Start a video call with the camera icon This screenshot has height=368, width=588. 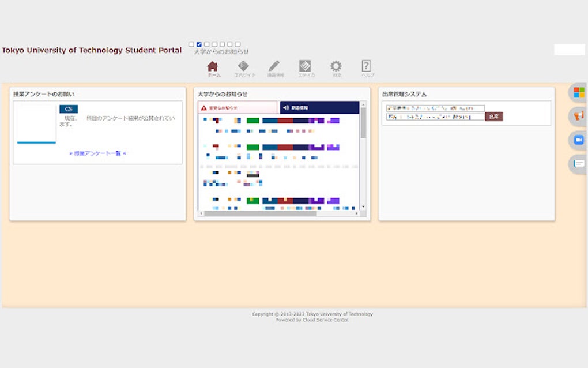[579, 139]
